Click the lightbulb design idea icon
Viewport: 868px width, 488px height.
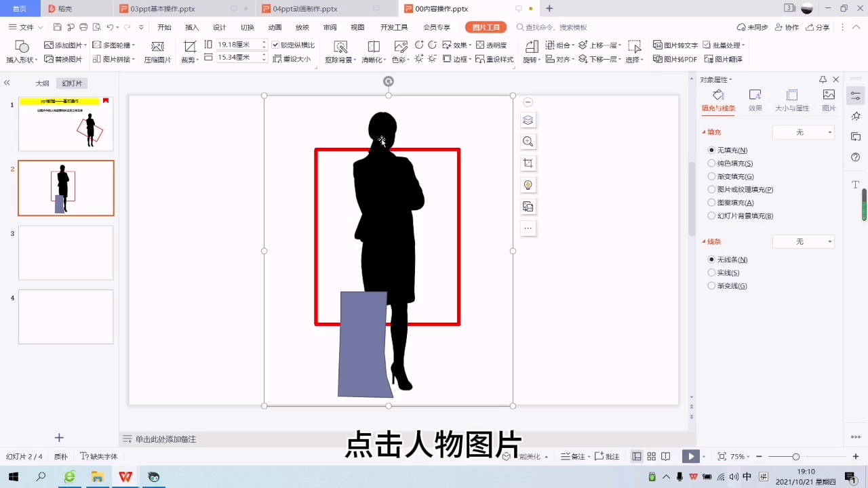[528, 185]
